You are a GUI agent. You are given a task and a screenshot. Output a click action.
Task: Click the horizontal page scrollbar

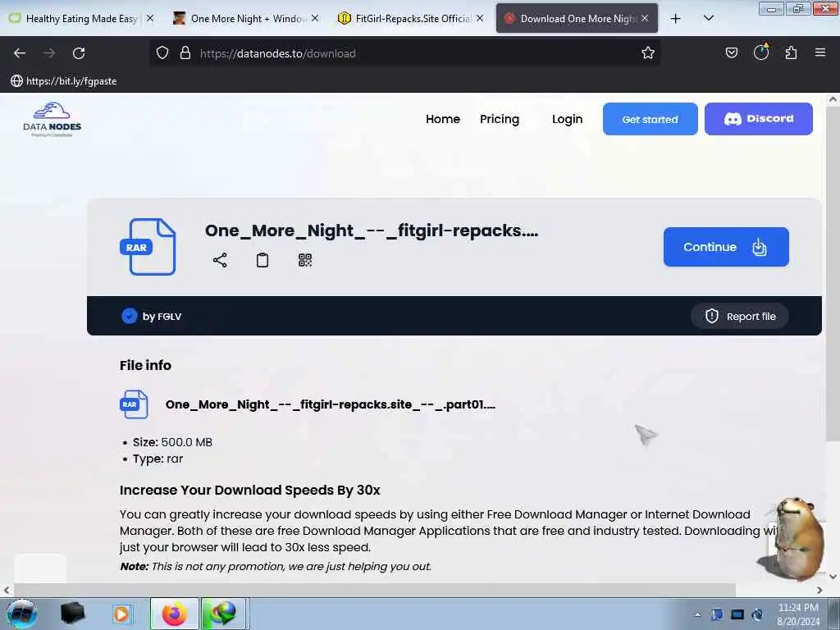pos(374,590)
